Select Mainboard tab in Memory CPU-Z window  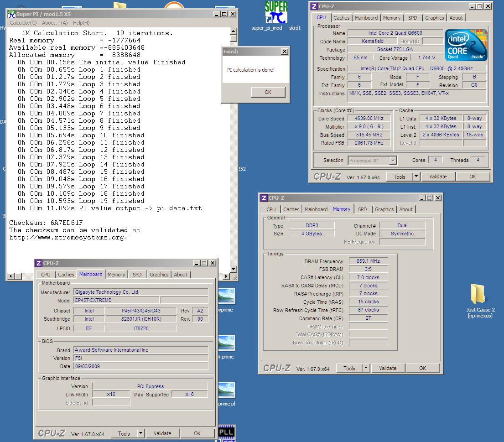(316, 209)
